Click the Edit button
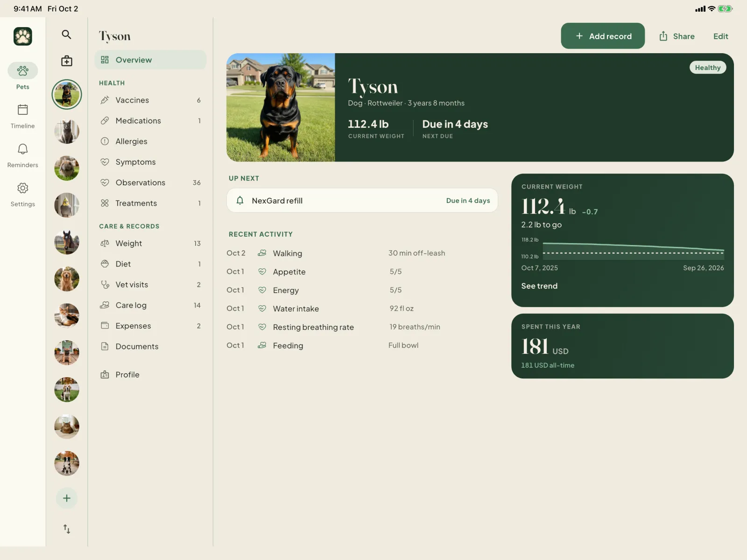 720,36
